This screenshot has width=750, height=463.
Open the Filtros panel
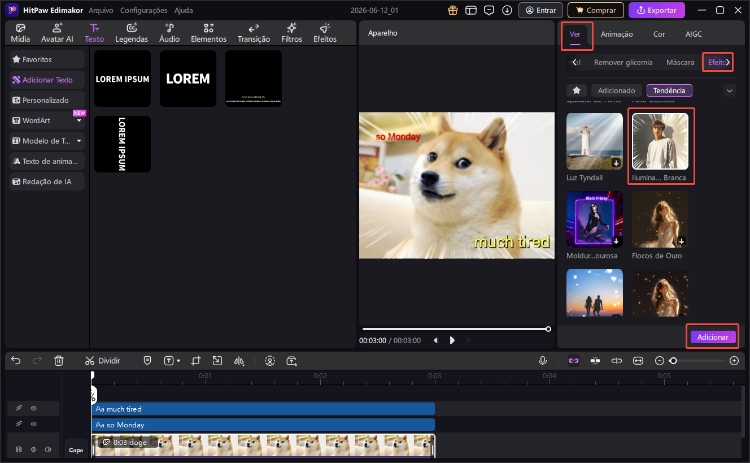point(292,33)
